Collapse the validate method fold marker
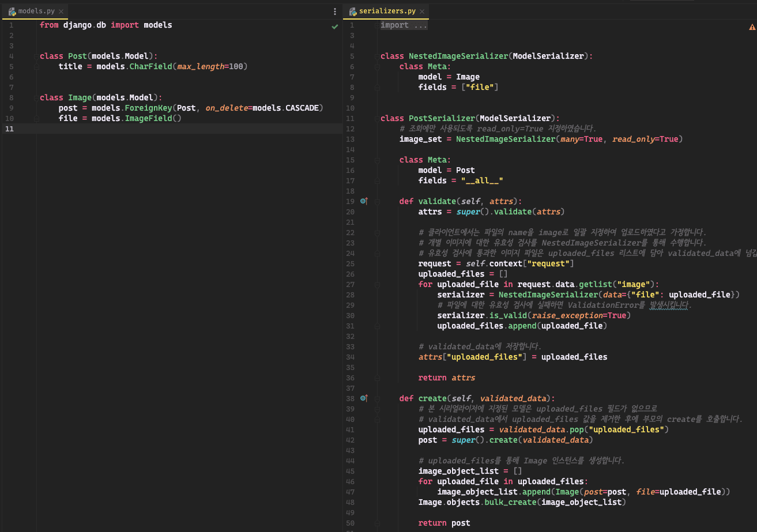Image resolution: width=757 pixels, height=532 pixels. click(376, 202)
